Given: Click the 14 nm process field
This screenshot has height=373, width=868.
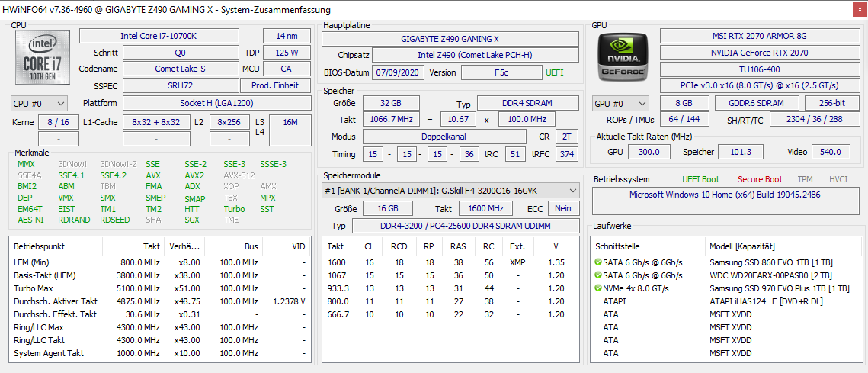Looking at the screenshot, I should pos(287,36).
